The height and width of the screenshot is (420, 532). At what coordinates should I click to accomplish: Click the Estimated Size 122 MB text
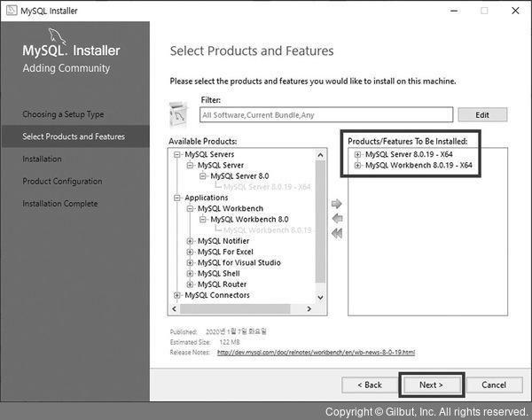click(x=205, y=342)
